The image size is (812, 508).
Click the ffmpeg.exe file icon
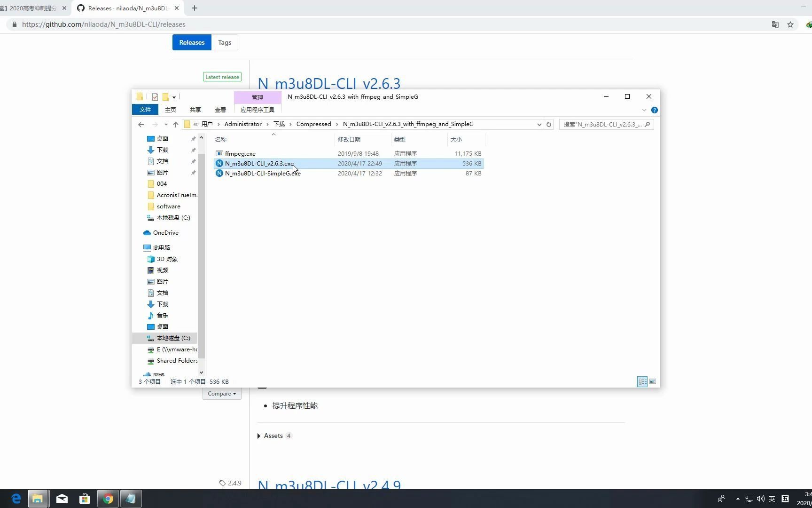click(219, 153)
